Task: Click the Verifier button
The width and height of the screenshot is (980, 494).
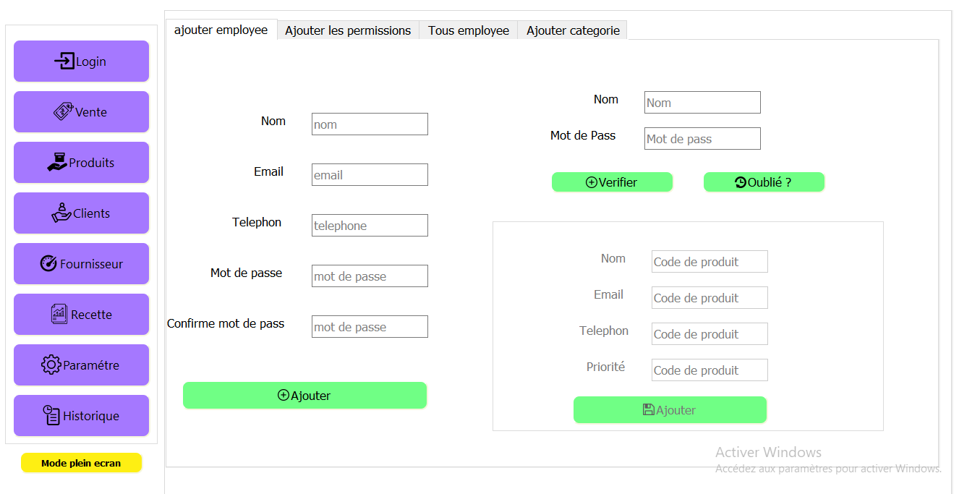Action: (612, 182)
